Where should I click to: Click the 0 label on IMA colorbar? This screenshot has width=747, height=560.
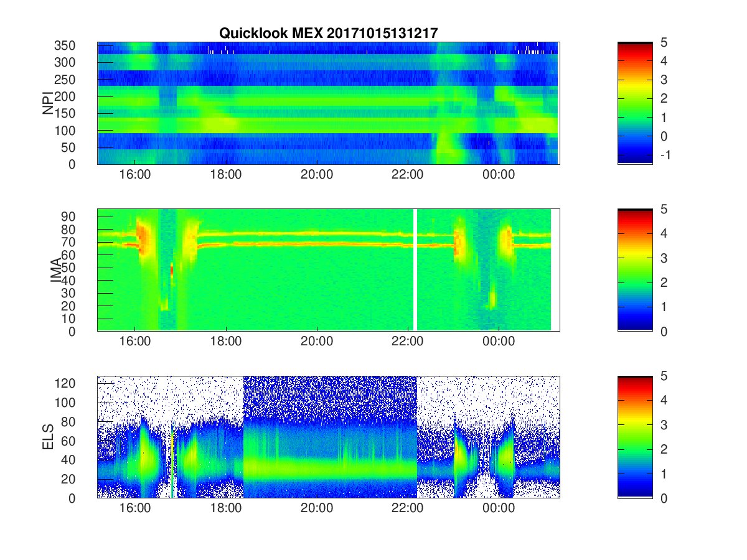pyautogui.click(x=664, y=331)
